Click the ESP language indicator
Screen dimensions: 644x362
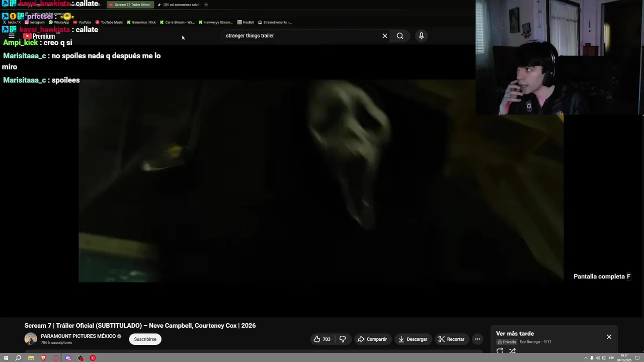[611, 358]
